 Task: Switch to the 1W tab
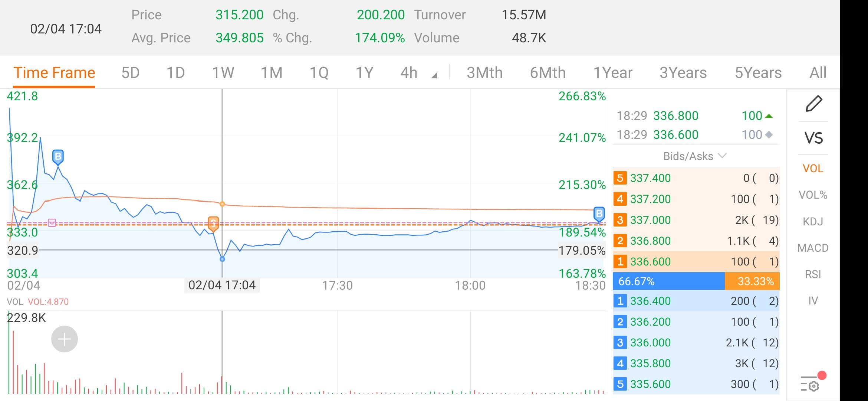[223, 73]
